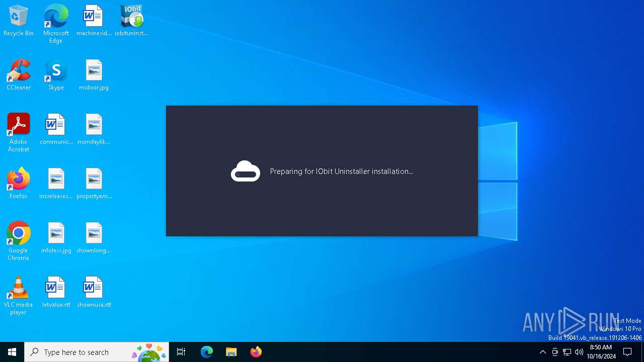The width and height of the screenshot is (644, 362).
Task: Launch Firefox from the taskbar
Action: tap(256, 352)
